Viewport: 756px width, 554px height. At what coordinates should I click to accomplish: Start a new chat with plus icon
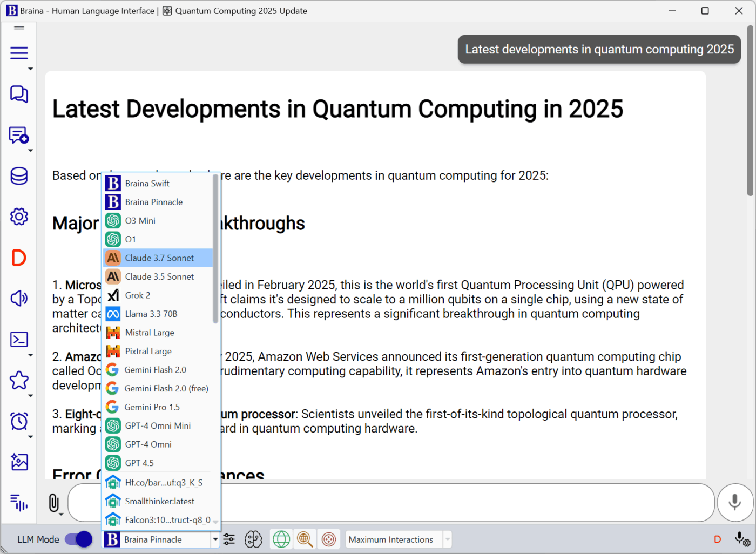pyautogui.click(x=19, y=135)
